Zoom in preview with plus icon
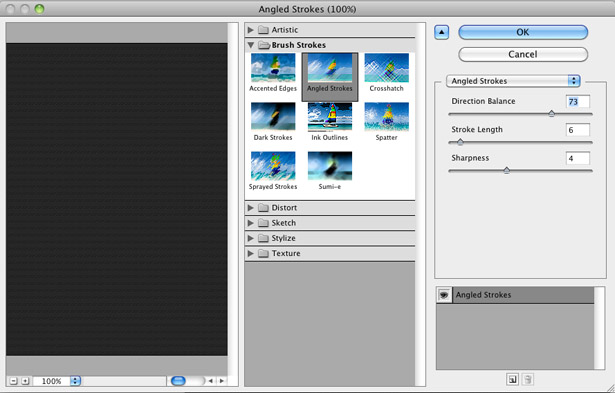Image resolution: width=615 pixels, height=393 pixels. click(25, 381)
